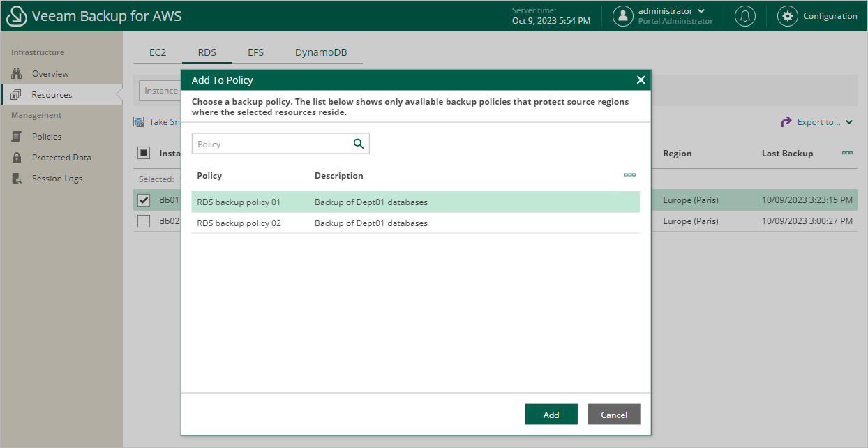Viewport: 868px width, 448px height.
Task: Select RDS backup policy 02 row
Action: (416, 223)
